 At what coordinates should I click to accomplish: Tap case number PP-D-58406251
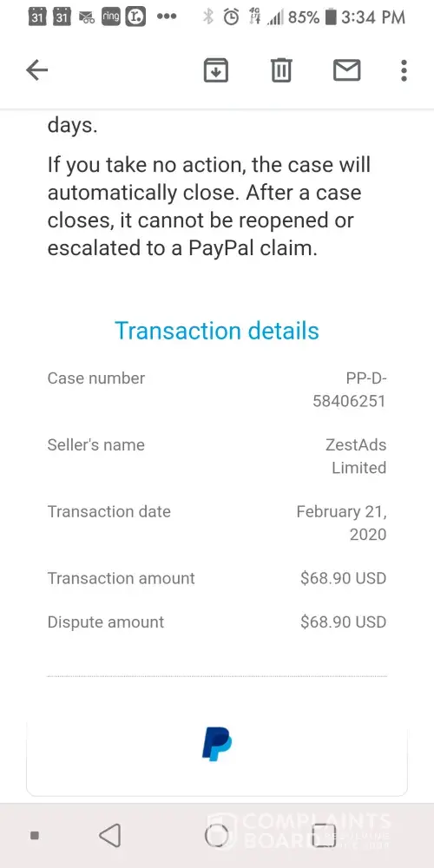(x=349, y=390)
